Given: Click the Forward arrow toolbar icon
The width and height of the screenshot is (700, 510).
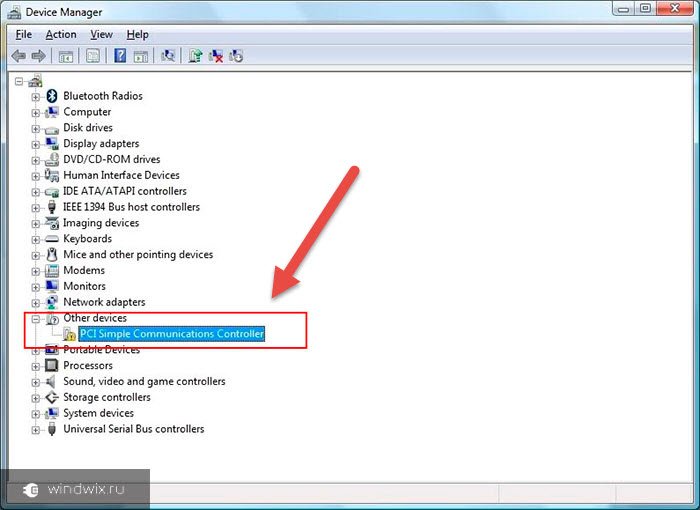Looking at the screenshot, I should coord(39,56).
